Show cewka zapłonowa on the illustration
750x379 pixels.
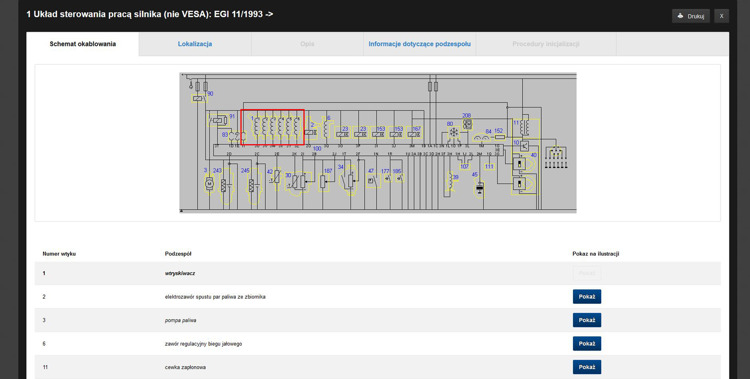tap(587, 367)
